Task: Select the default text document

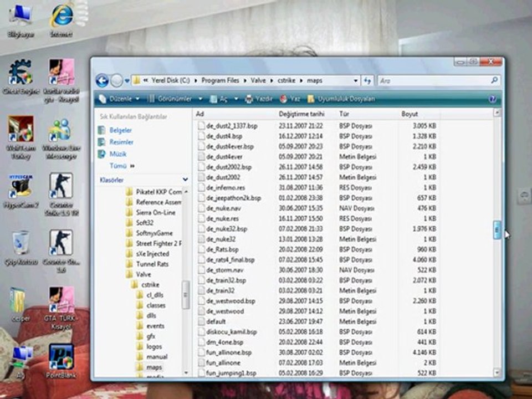Action: [216, 321]
